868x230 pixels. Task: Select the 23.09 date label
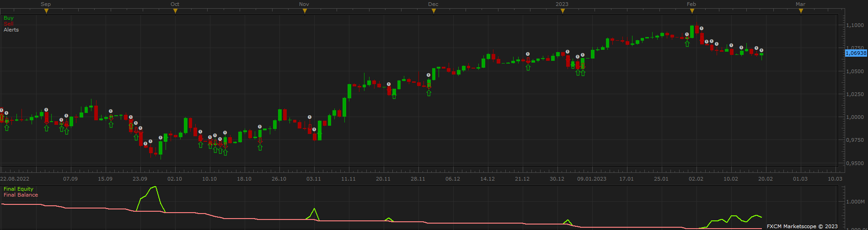click(x=140, y=179)
